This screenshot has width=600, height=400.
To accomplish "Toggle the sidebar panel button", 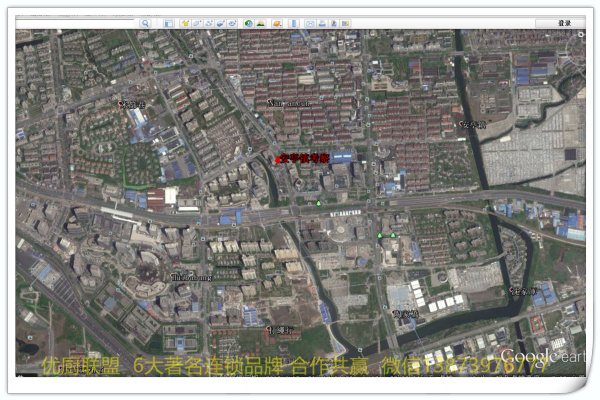I will (169, 23).
